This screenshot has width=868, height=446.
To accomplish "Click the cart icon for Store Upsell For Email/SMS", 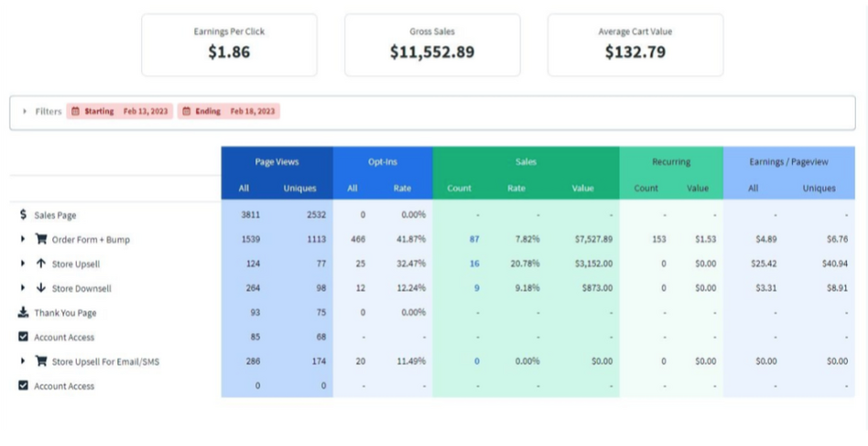I will click(40, 362).
